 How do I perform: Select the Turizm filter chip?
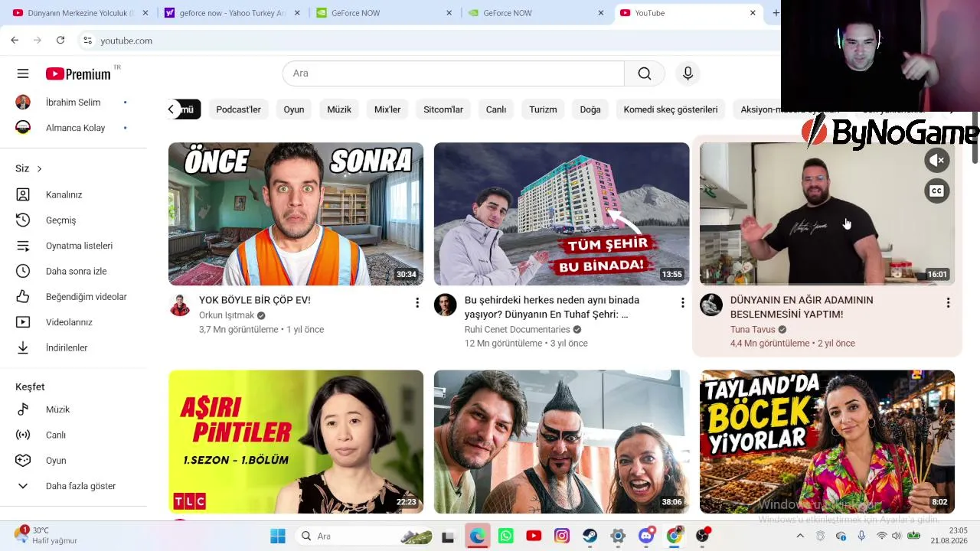click(x=543, y=109)
